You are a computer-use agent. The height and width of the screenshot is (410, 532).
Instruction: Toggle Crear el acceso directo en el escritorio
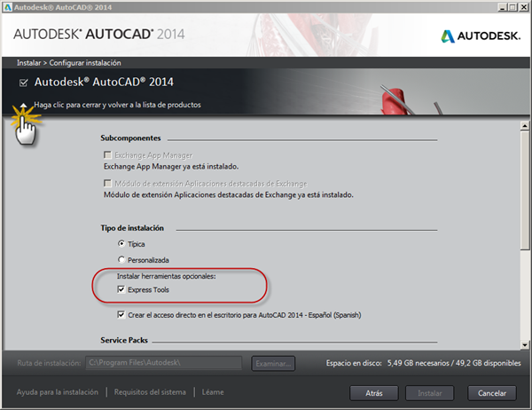point(121,314)
